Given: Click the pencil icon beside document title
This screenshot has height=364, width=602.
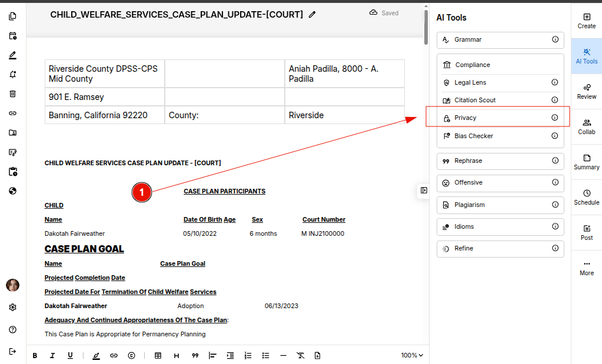Looking at the screenshot, I should point(312,14).
